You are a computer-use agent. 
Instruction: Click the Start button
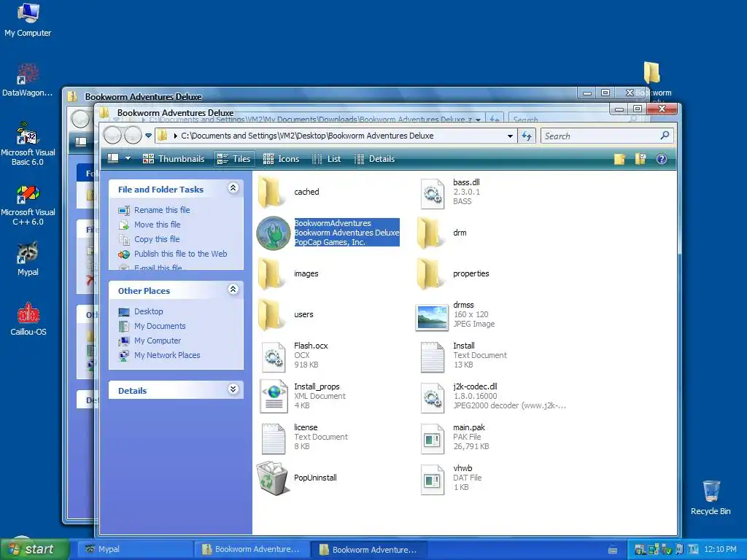pyautogui.click(x=35, y=549)
